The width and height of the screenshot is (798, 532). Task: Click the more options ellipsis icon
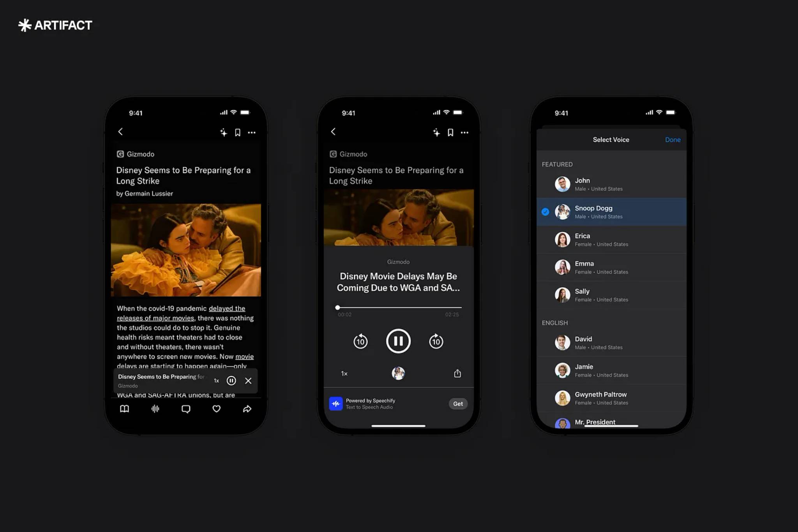[252, 132]
